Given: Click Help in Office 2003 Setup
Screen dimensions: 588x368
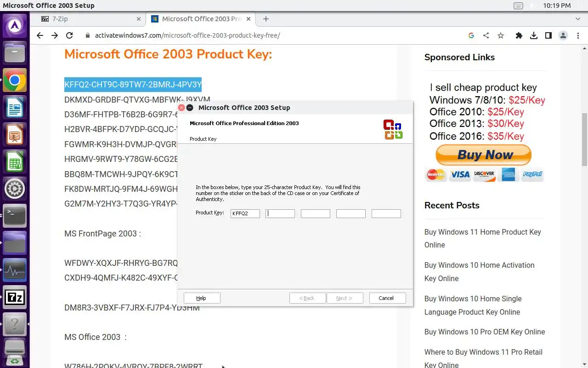Looking at the screenshot, I should 202,298.
